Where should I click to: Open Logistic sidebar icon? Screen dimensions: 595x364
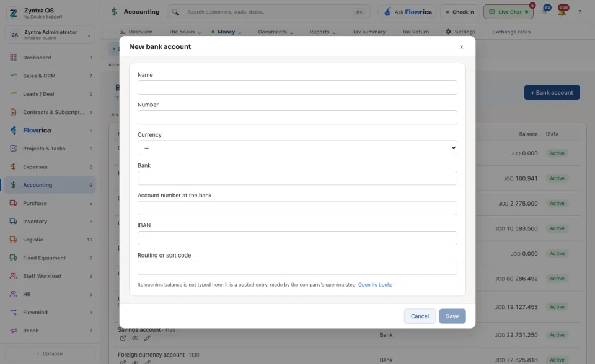coord(13,240)
